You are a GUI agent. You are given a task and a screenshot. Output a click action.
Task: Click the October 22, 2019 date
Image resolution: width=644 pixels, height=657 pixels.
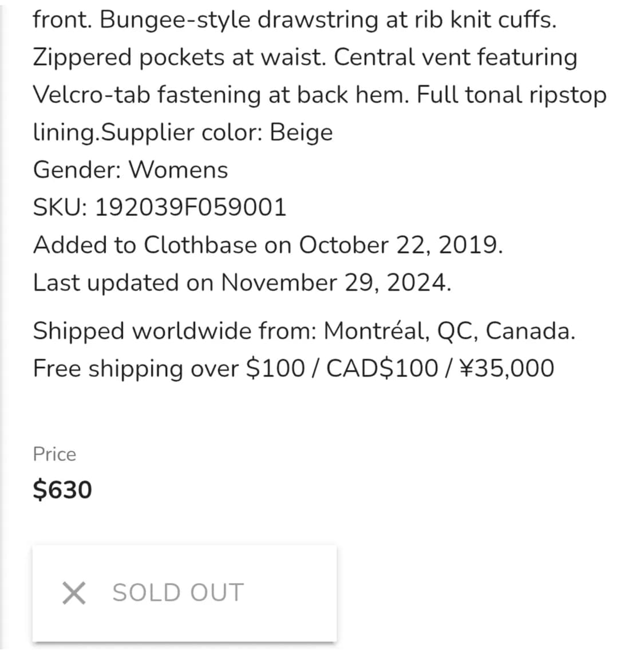401,245
